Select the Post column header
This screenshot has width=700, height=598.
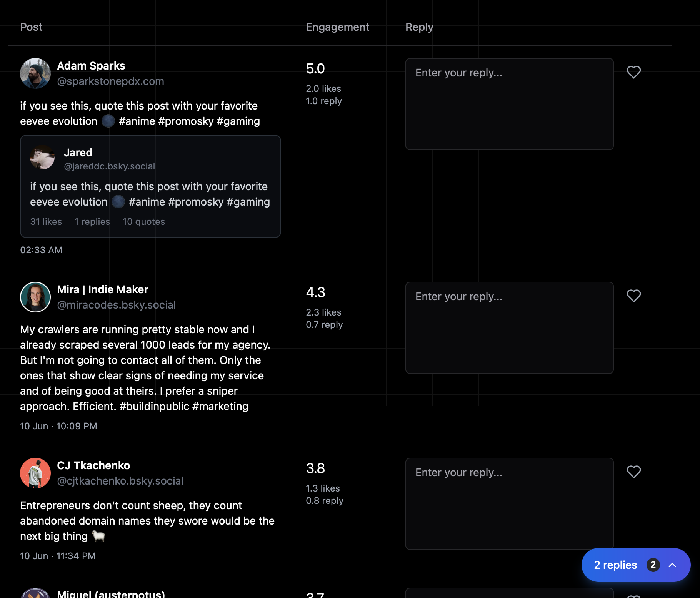click(x=31, y=27)
